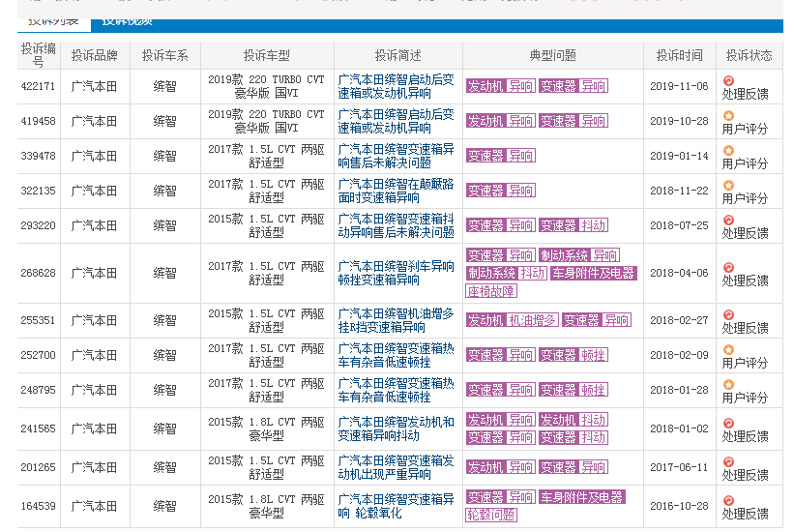Image resolution: width=794 pixels, height=532 pixels.
Task: Open complaint summary link for 419458
Action: 396,122
